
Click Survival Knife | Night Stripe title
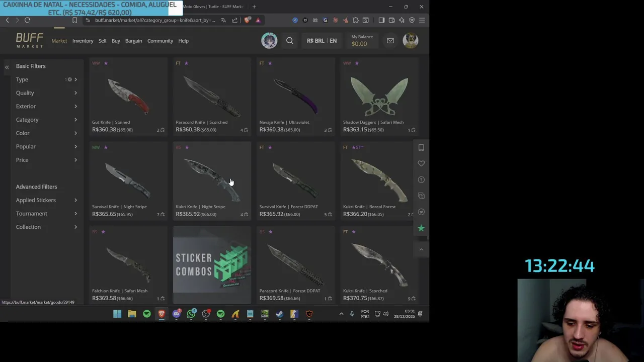pos(119,207)
